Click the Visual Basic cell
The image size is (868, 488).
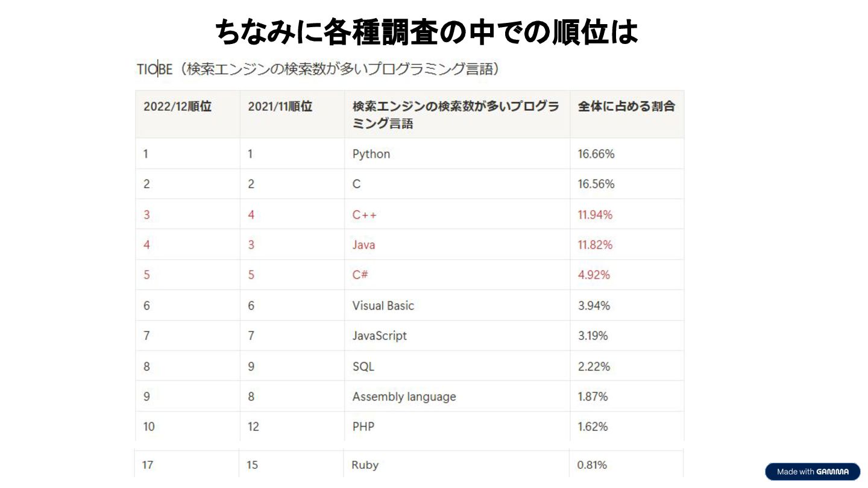pyautogui.click(x=383, y=305)
